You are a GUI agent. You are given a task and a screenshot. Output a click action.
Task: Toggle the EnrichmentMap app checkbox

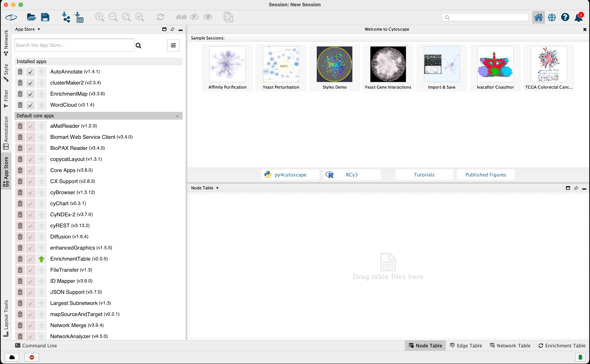click(x=30, y=94)
